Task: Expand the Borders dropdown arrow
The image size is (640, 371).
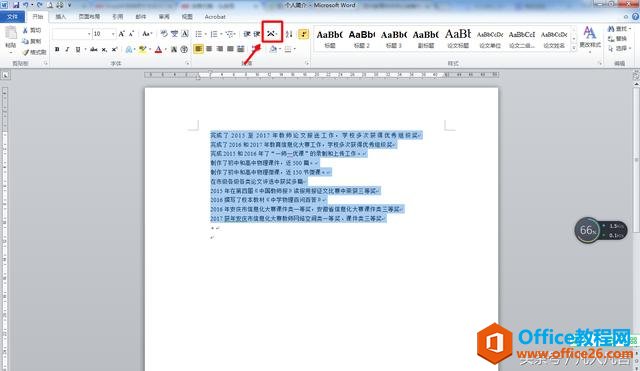Action: coord(295,49)
